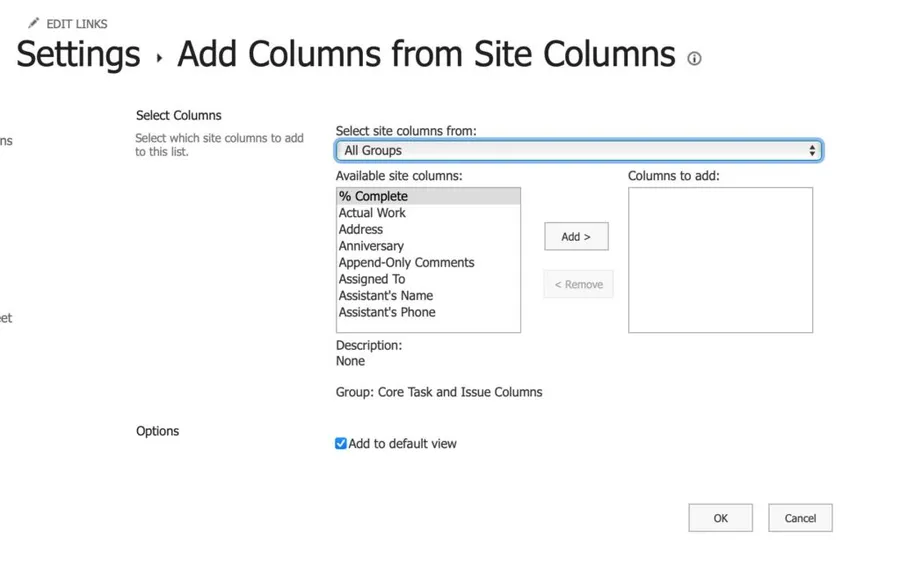Click the pencil Edit Links icon
Screen dimensions: 900x566
[34, 23]
